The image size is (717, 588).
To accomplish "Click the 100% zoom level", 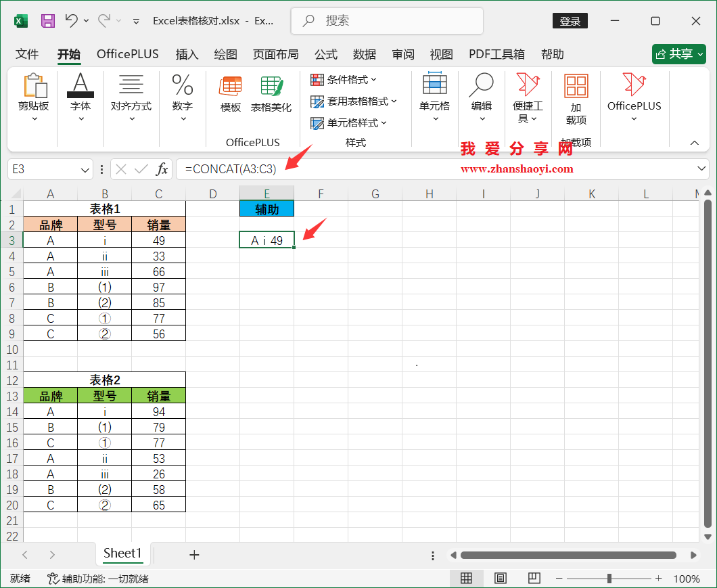I will pyautogui.click(x=687, y=579).
